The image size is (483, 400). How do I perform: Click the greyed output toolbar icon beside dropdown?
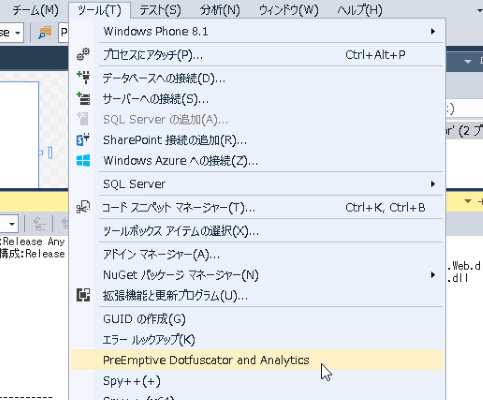coord(39,224)
